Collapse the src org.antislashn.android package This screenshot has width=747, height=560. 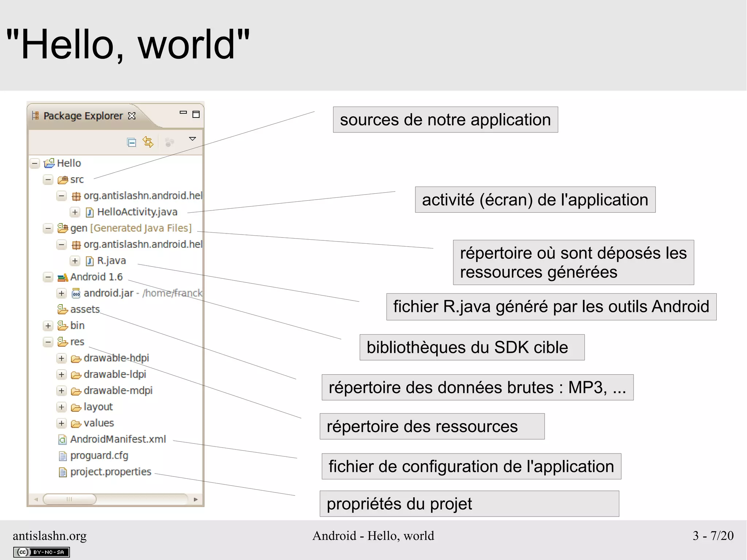tap(62, 196)
